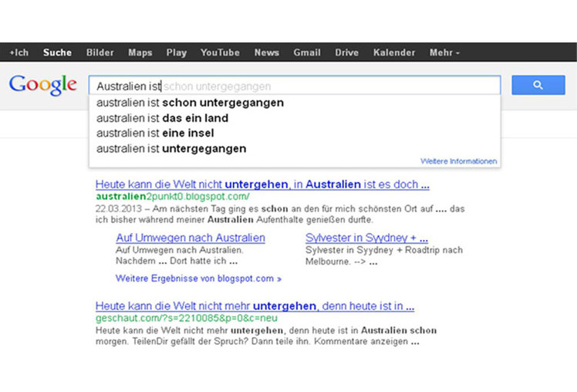Click snippet 'Sylvester in Syydney + Roadtrip nach'
Viewport: 577px width, 392px height.
384,250
